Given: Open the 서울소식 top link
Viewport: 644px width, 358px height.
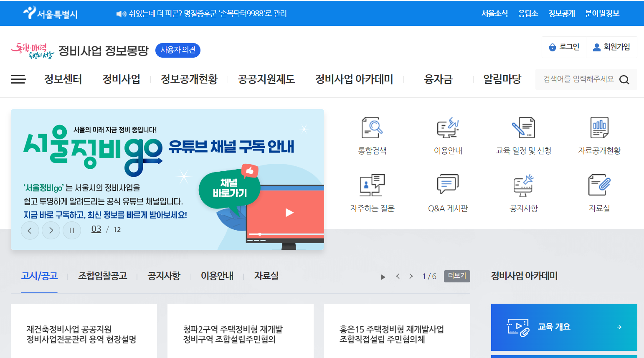Looking at the screenshot, I should [494, 14].
